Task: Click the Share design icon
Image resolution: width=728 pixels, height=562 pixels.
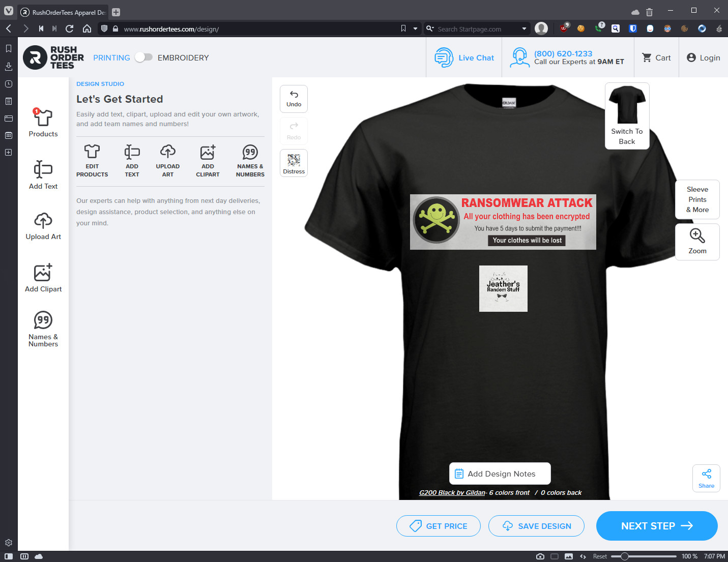Action: [706, 478]
